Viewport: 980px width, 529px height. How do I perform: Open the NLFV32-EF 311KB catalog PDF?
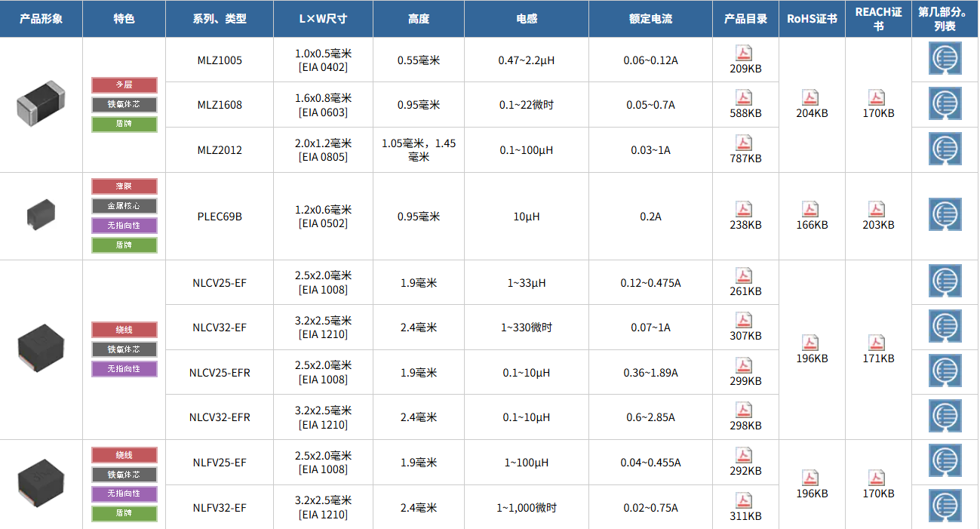(745, 500)
